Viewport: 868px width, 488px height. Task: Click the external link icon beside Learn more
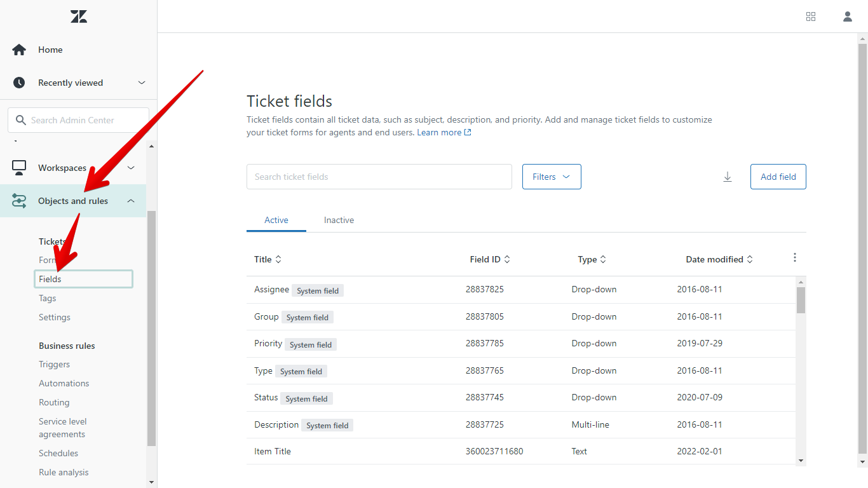point(468,132)
